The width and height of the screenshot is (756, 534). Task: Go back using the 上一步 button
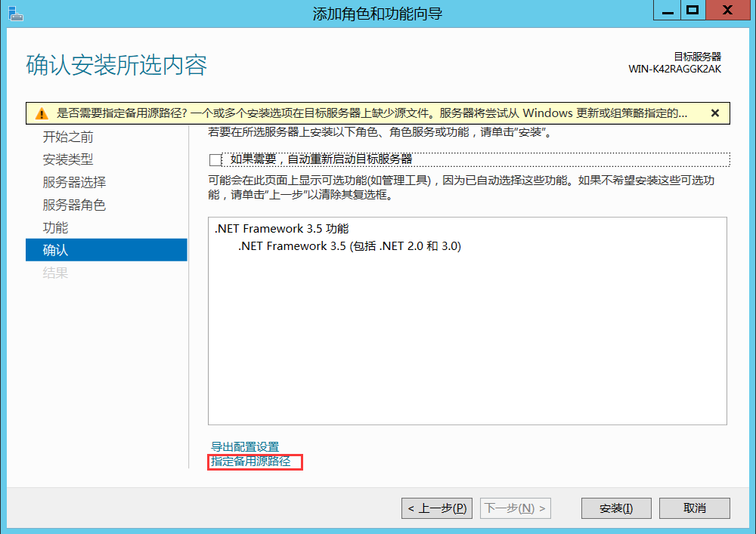436,508
